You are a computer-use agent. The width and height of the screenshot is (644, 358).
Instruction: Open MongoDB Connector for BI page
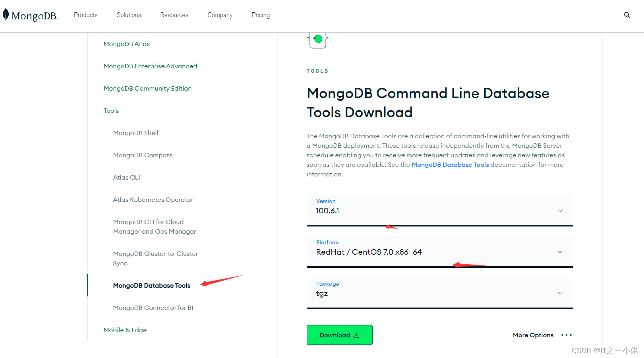point(153,308)
